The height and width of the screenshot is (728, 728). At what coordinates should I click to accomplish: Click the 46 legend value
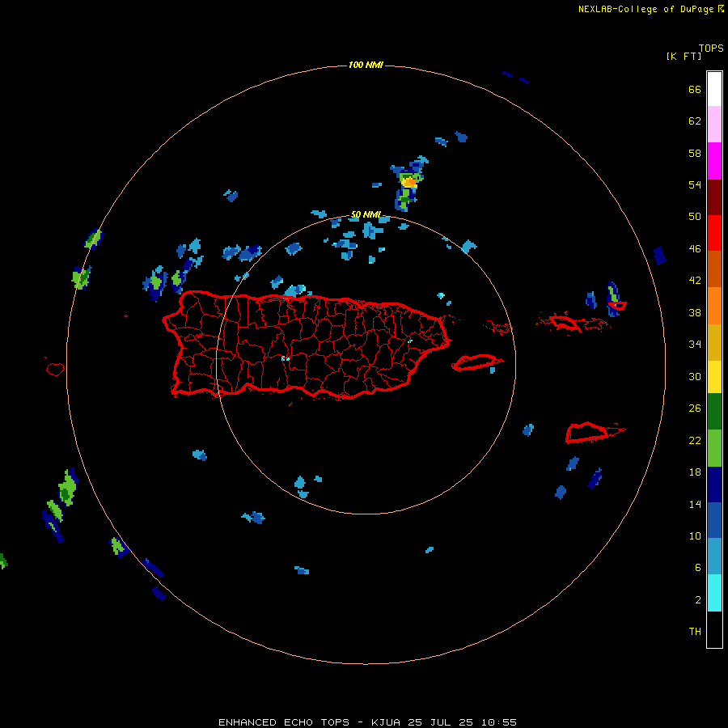[x=695, y=249]
